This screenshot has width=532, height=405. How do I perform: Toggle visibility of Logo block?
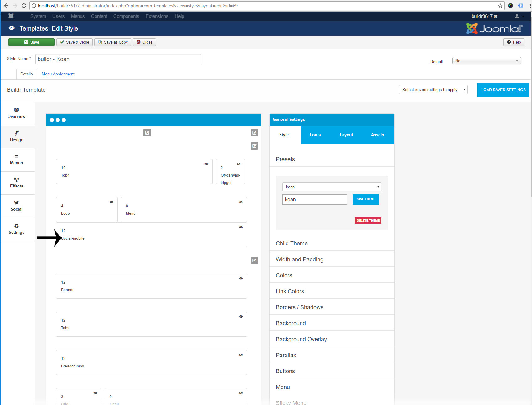click(111, 202)
